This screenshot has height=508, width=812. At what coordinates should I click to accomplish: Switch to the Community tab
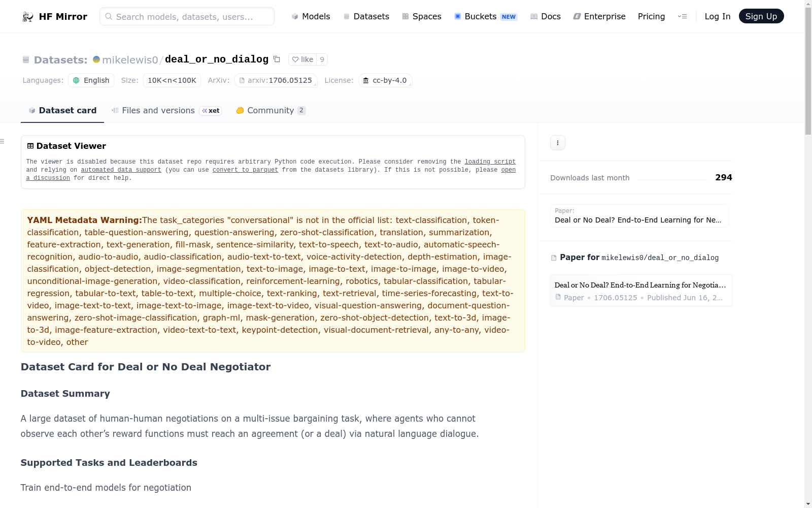(271, 110)
